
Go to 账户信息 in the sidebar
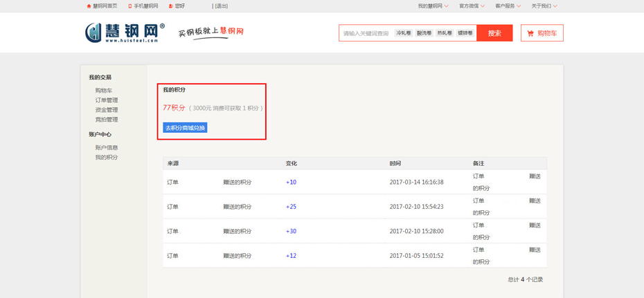click(107, 147)
